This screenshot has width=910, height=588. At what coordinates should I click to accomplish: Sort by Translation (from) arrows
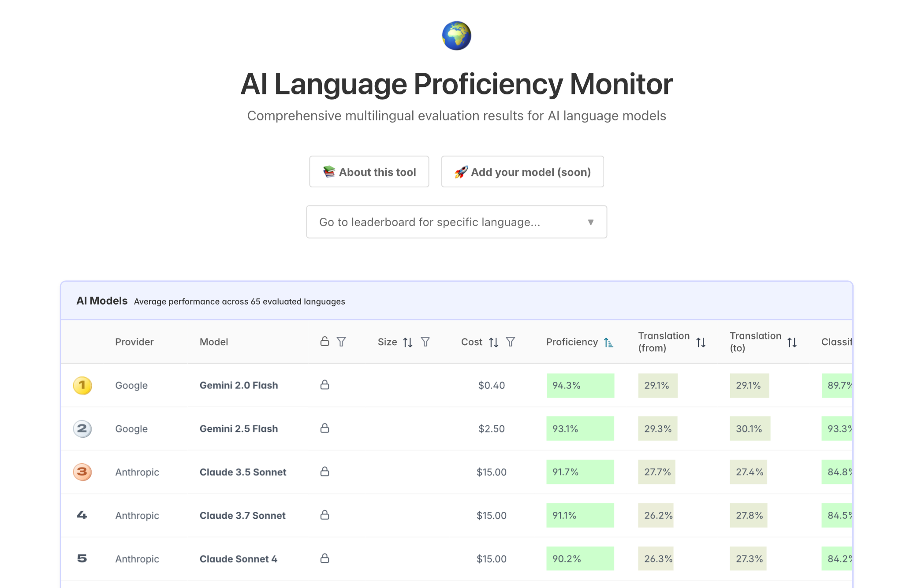(701, 342)
